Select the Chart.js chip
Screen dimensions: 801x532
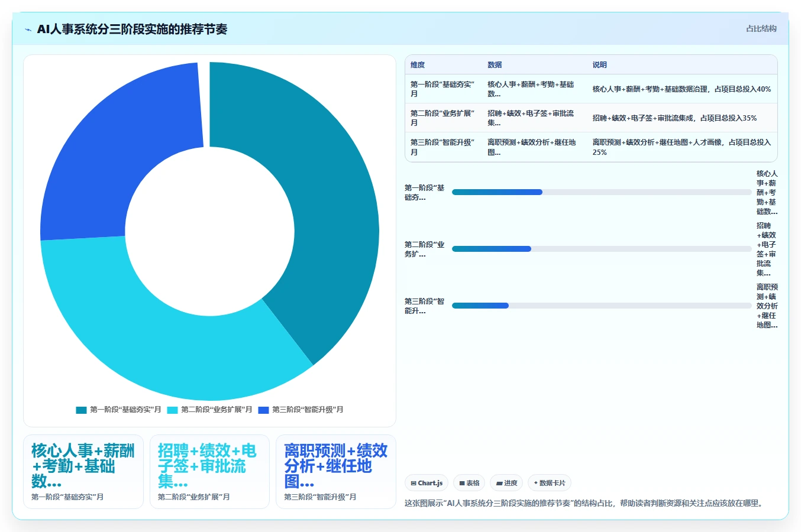point(427,483)
